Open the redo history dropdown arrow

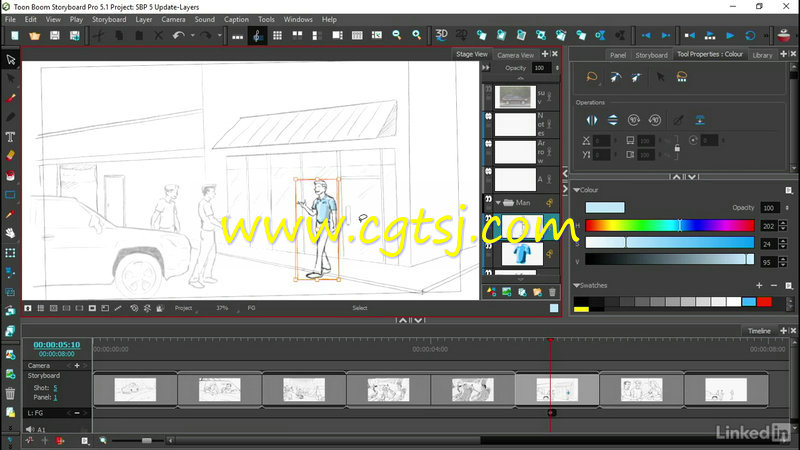point(219,35)
